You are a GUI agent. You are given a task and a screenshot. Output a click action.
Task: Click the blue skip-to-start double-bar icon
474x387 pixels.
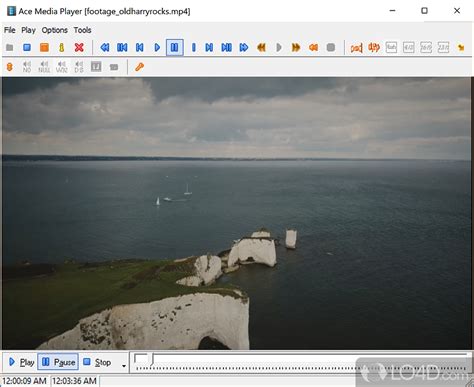pyautogui.click(x=122, y=47)
